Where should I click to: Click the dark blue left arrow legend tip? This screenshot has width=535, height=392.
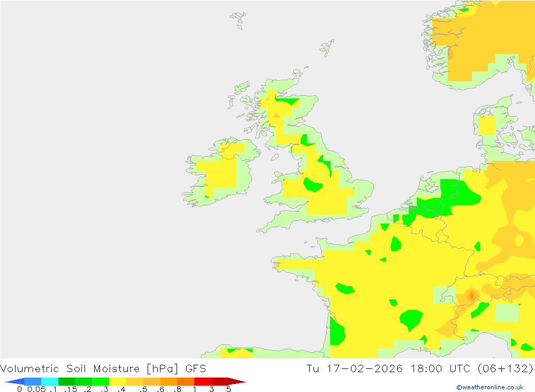coord(14,381)
